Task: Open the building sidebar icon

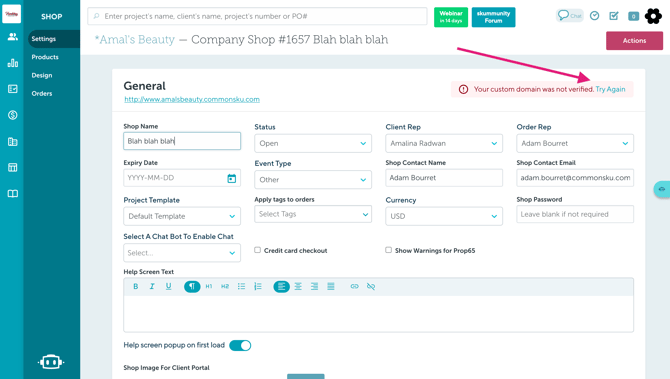Action: pos(12,141)
